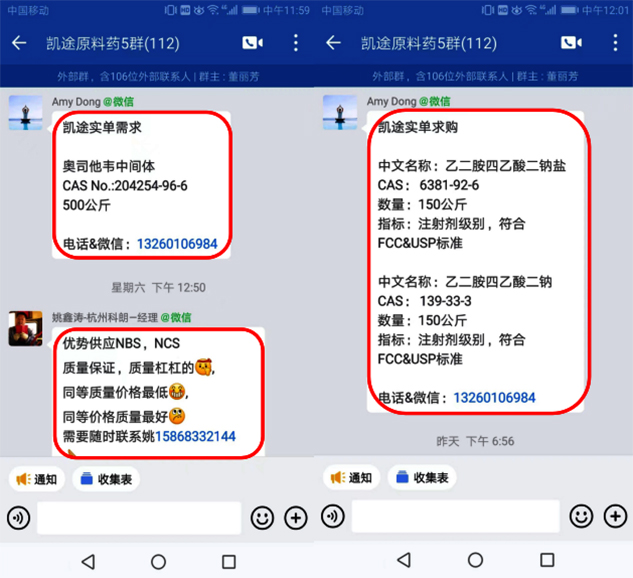Tap the Android recent apps button on right screen
Image resolution: width=633 pixels, height=578 pixels.
click(547, 560)
